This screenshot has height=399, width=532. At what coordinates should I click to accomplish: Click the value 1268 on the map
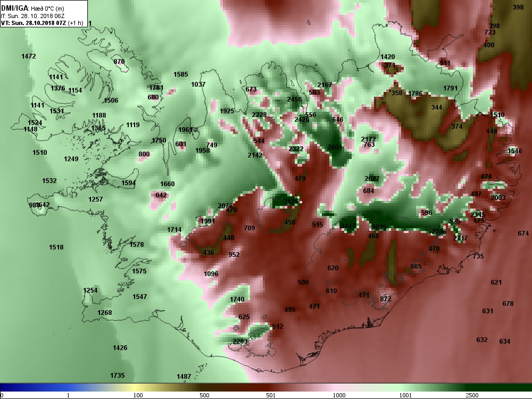coord(104,313)
